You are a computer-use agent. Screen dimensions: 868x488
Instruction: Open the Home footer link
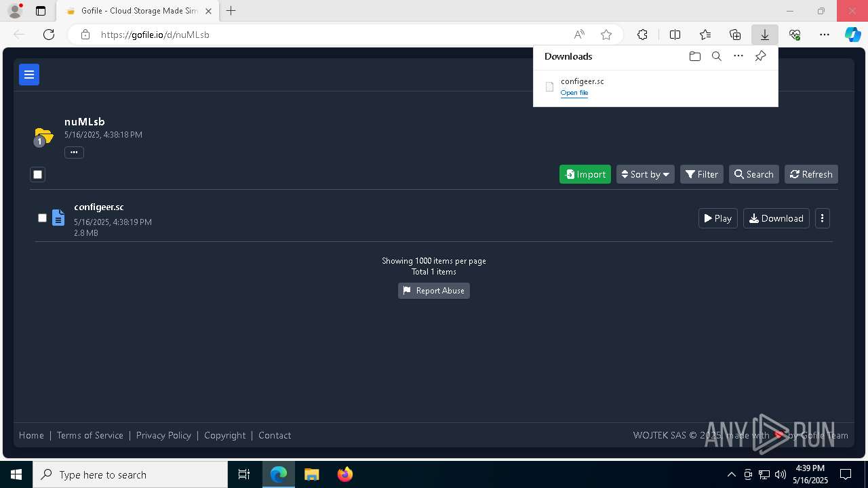31,435
